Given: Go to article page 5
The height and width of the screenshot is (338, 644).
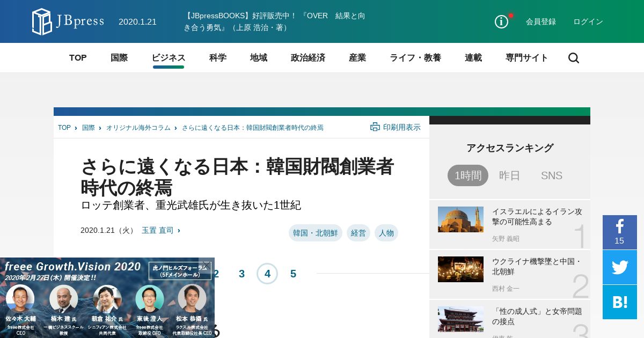Looking at the screenshot, I should coord(293,274).
